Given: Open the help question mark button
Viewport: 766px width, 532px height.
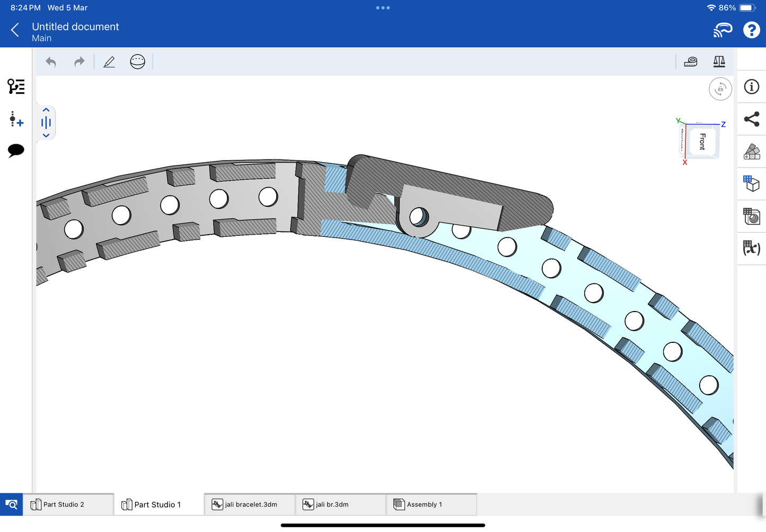Looking at the screenshot, I should coord(751,30).
